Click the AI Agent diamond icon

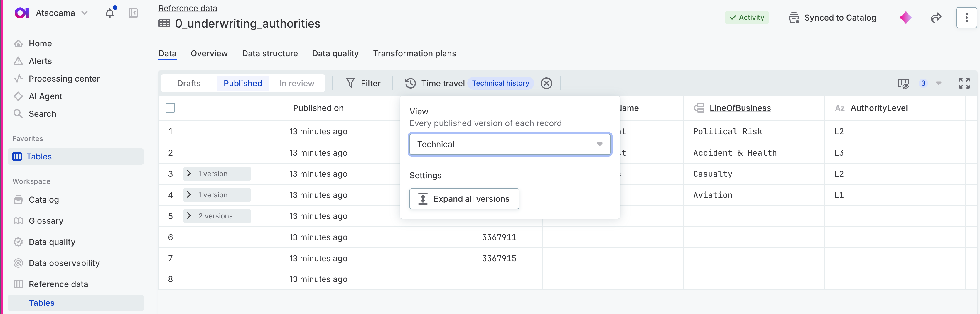pyautogui.click(x=18, y=96)
